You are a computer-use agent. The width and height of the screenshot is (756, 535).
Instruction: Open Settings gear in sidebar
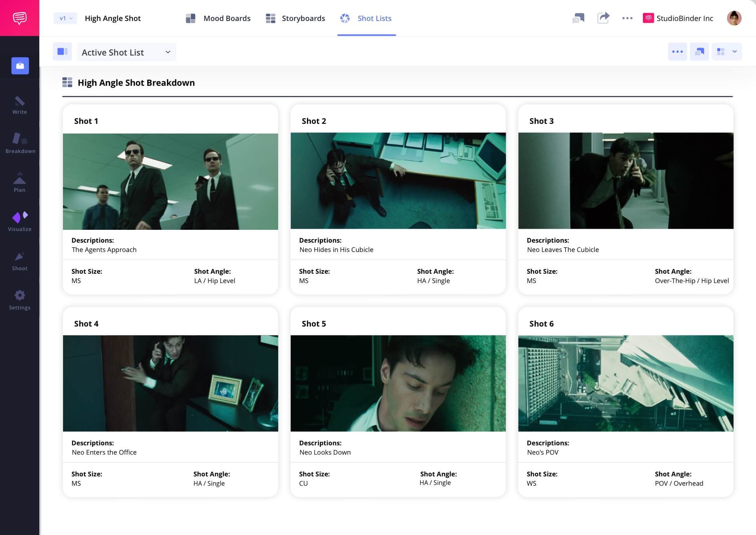tap(19, 300)
